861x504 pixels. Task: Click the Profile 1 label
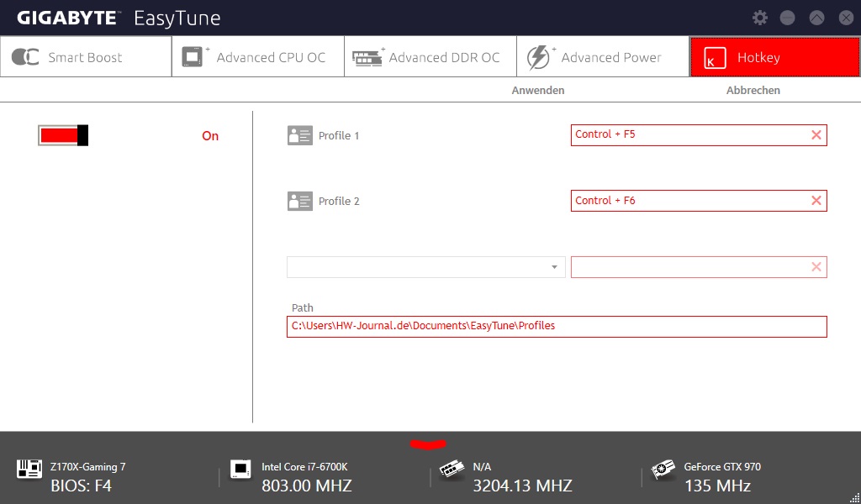pyautogui.click(x=339, y=136)
